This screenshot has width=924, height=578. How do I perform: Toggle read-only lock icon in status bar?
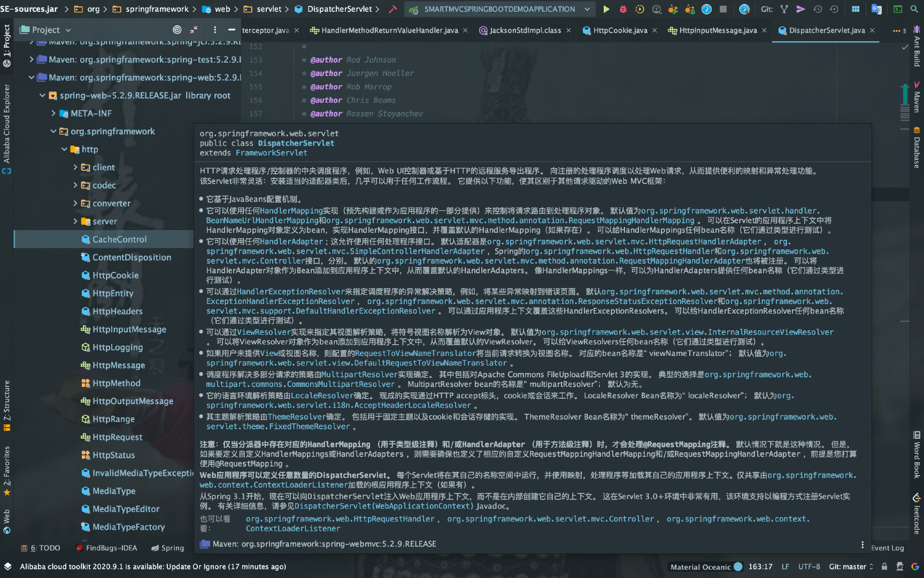pos(884,567)
